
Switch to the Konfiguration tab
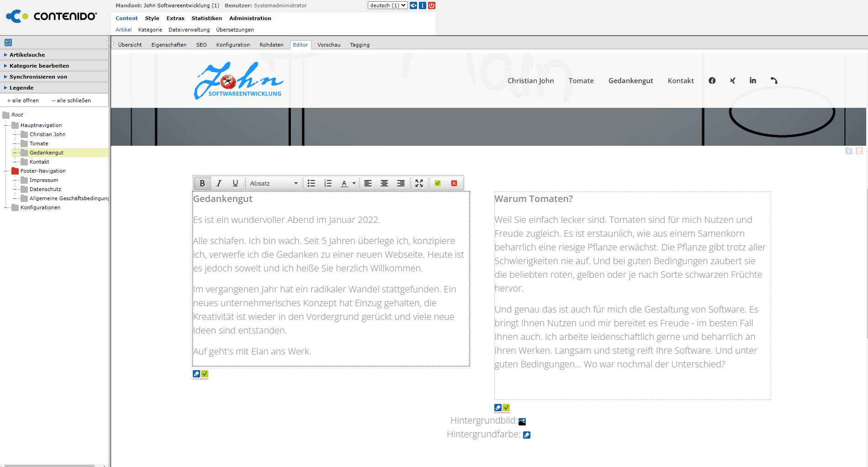click(x=233, y=45)
